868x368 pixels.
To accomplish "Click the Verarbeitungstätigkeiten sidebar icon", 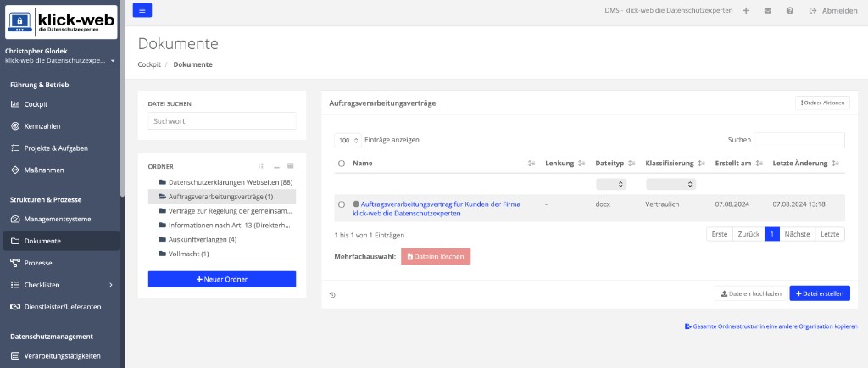I will point(15,356).
